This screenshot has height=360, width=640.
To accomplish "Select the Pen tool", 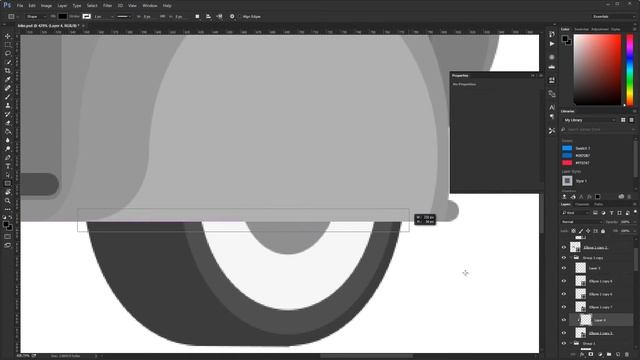I will pos(8,158).
